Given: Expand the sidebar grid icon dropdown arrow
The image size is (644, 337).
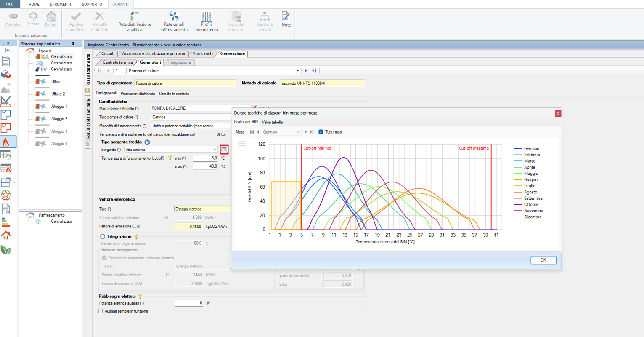Looking at the screenshot, I should tap(14, 182).
